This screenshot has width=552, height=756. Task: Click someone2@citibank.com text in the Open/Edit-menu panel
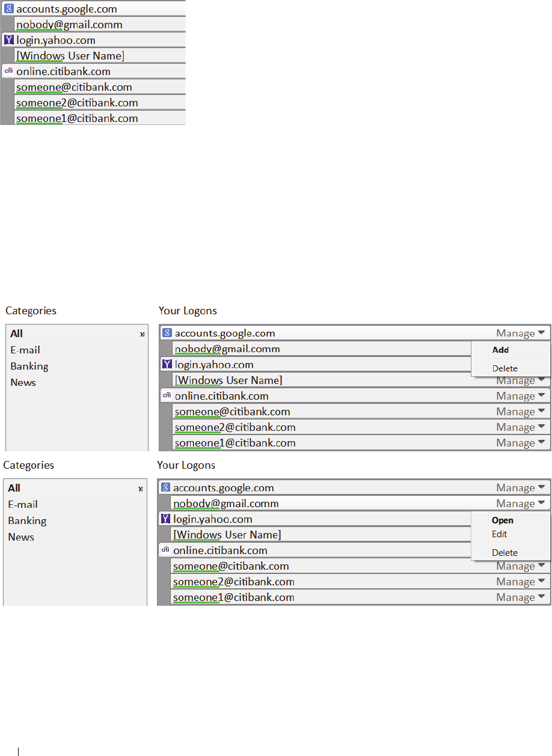click(x=234, y=582)
